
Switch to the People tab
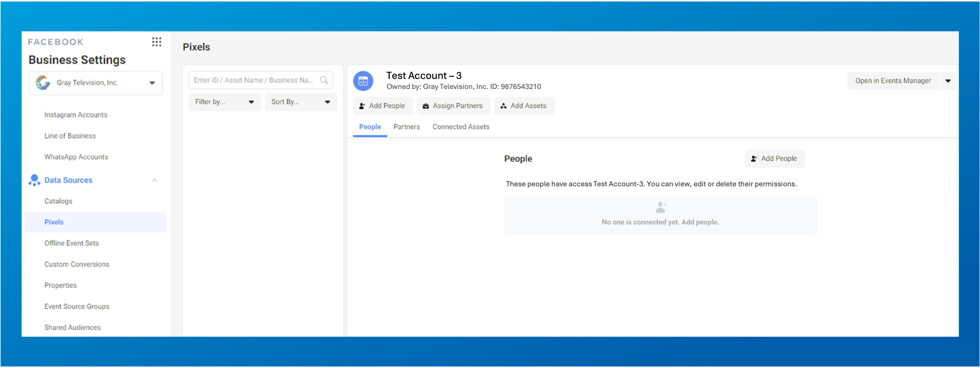[x=370, y=127]
